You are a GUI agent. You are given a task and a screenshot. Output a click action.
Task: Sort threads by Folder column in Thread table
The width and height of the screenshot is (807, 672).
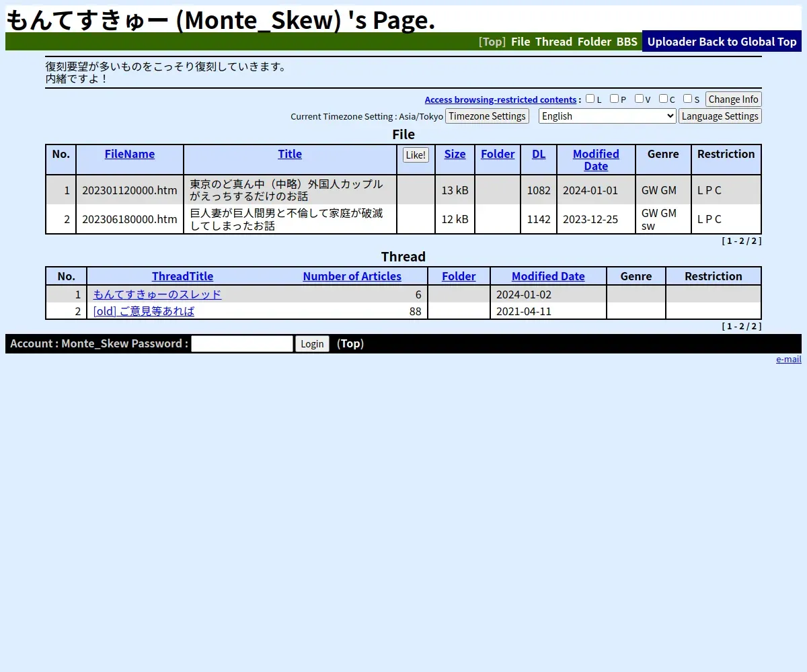459,276
